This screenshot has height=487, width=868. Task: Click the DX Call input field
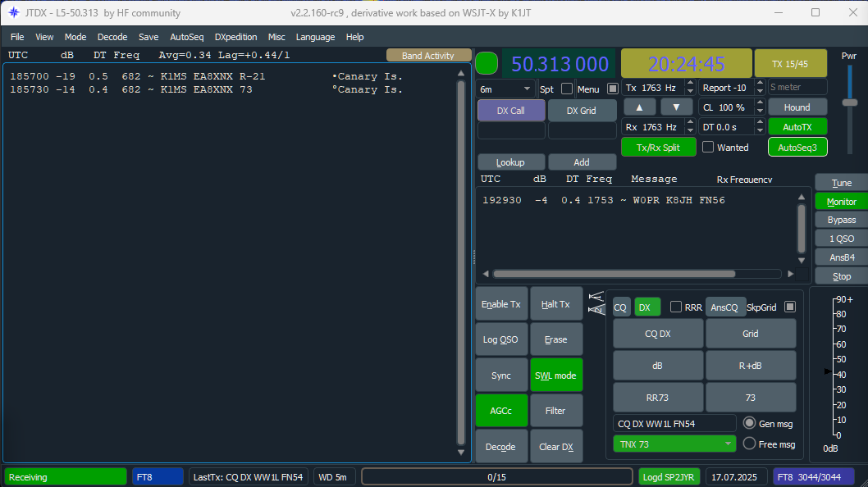(x=511, y=130)
